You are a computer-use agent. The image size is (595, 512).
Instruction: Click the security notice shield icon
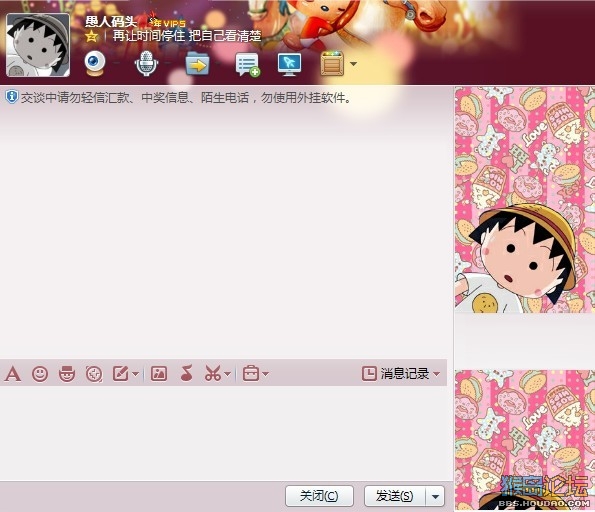tap(12, 97)
